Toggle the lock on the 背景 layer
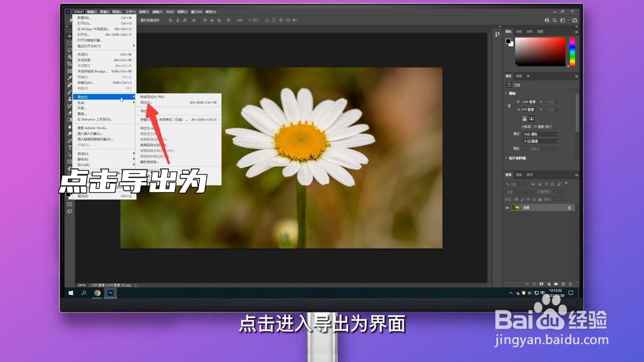The width and height of the screenshot is (644, 362). [570, 208]
